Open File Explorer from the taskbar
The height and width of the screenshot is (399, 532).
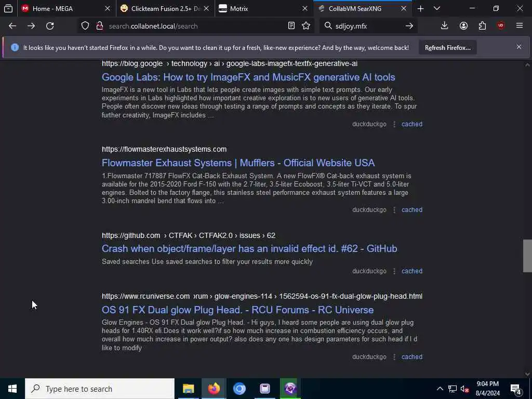coord(188,389)
